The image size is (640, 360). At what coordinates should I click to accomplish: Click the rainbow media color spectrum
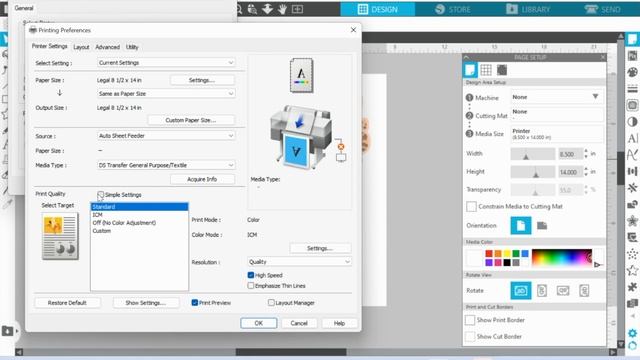click(x=562, y=258)
